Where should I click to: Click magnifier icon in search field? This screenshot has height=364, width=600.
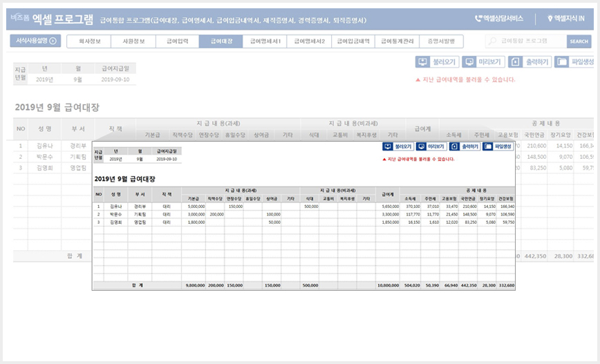(492, 41)
